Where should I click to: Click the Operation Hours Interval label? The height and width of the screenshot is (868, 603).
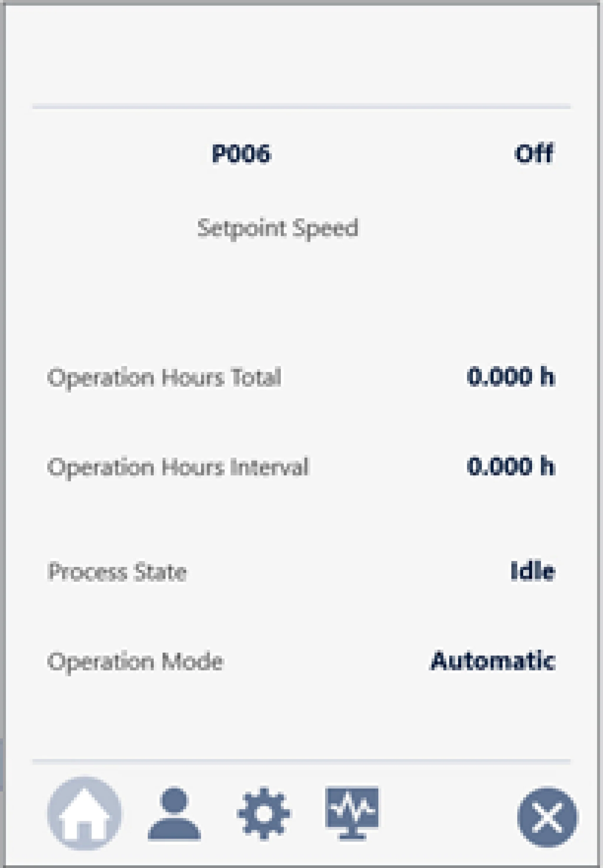pyautogui.click(x=178, y=468)
